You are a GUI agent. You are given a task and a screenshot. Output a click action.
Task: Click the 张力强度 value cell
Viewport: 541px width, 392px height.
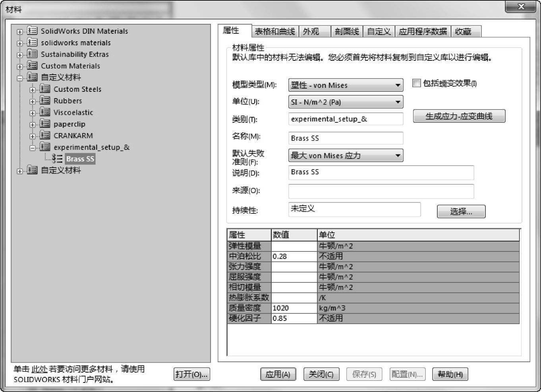tap(294, 266)
